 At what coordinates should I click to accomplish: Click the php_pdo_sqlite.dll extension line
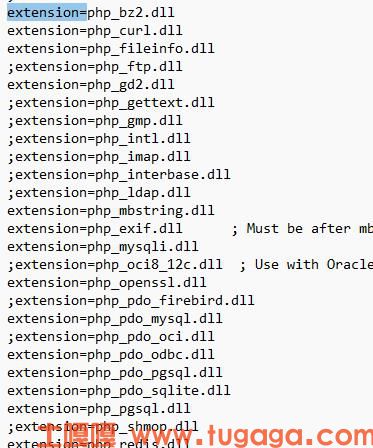click(x=119, y=391)
